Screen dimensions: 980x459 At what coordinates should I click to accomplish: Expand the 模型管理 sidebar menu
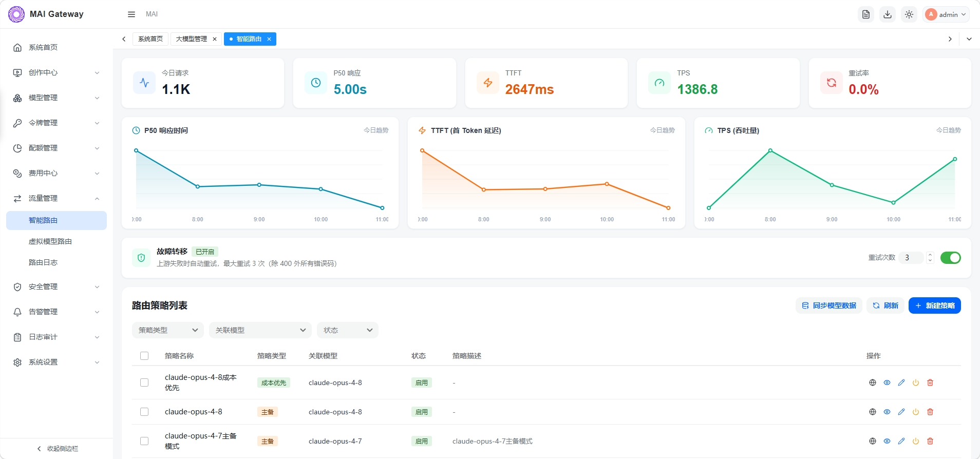(56, 98)
